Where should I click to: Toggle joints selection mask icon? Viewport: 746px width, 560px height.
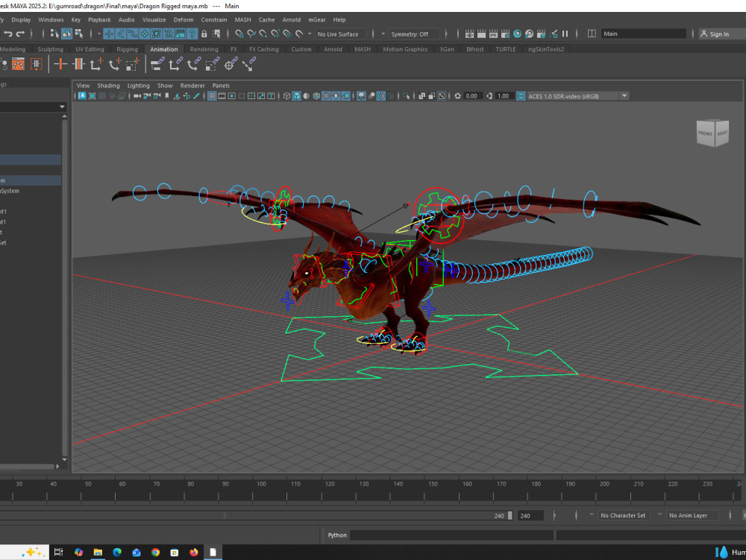[121, 34]
